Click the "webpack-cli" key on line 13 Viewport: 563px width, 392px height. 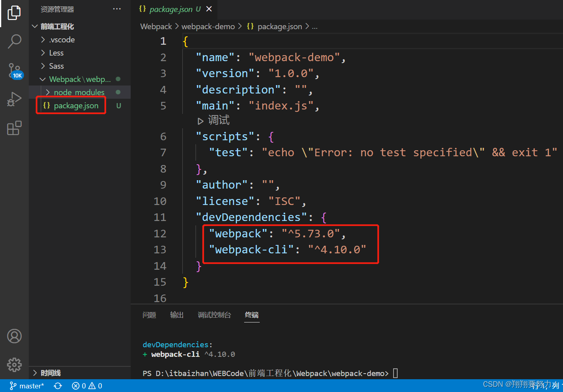point(251,250)
